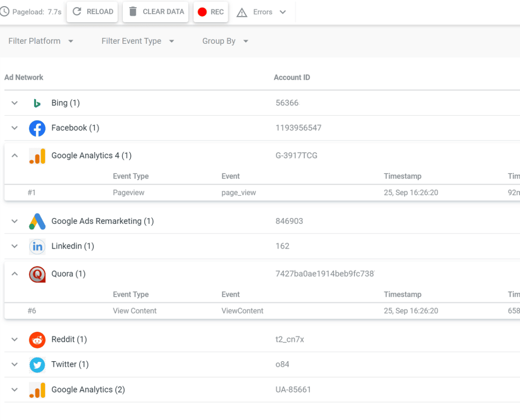Open the Filter Platform dropdown
The height and width of the screenshot is (420, 520).
(x=41, y=41)
